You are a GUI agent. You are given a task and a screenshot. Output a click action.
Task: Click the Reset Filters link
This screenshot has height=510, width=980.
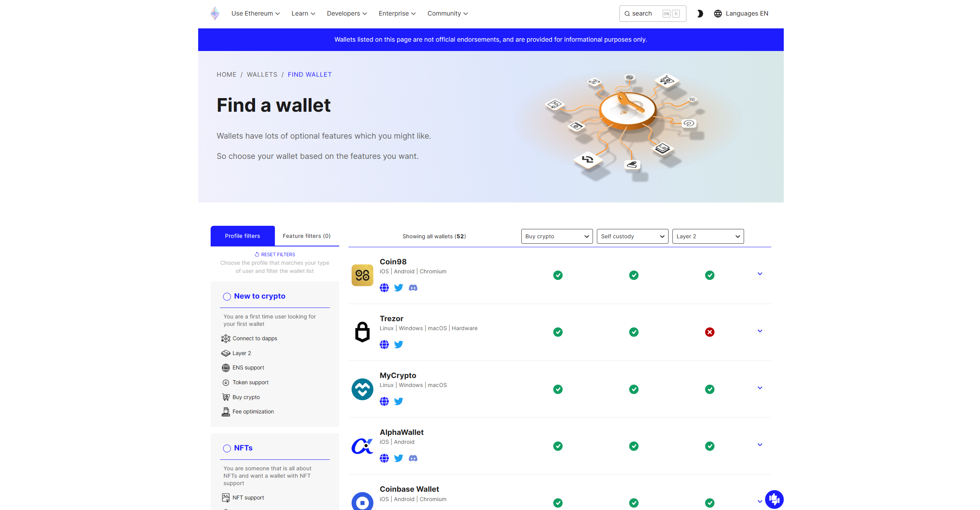[x=274, y=255]
